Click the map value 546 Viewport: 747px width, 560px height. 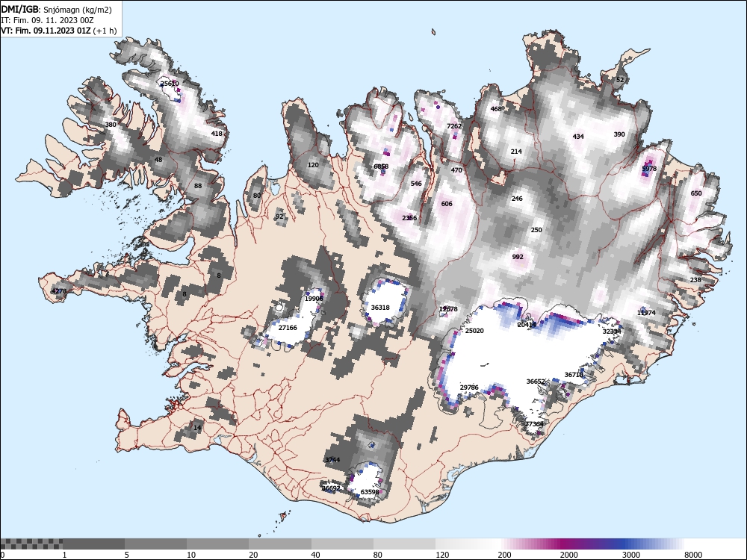coord(416,184)
